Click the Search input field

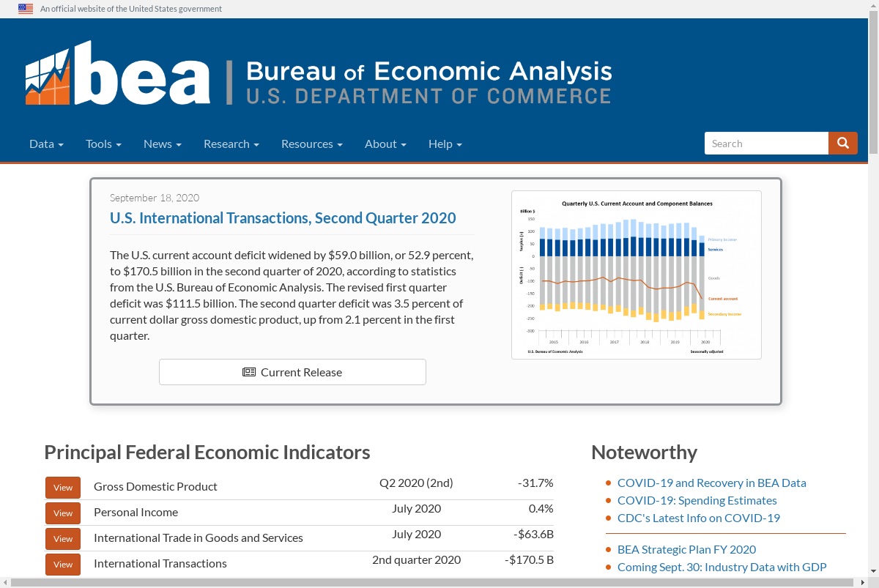(x=766, y=144)
